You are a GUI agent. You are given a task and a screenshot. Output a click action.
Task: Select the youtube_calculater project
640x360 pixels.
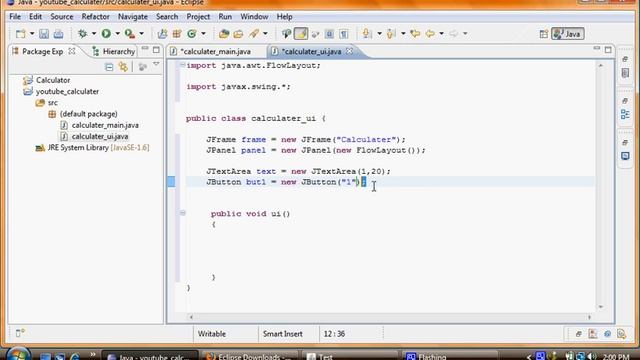coord(67,91)
